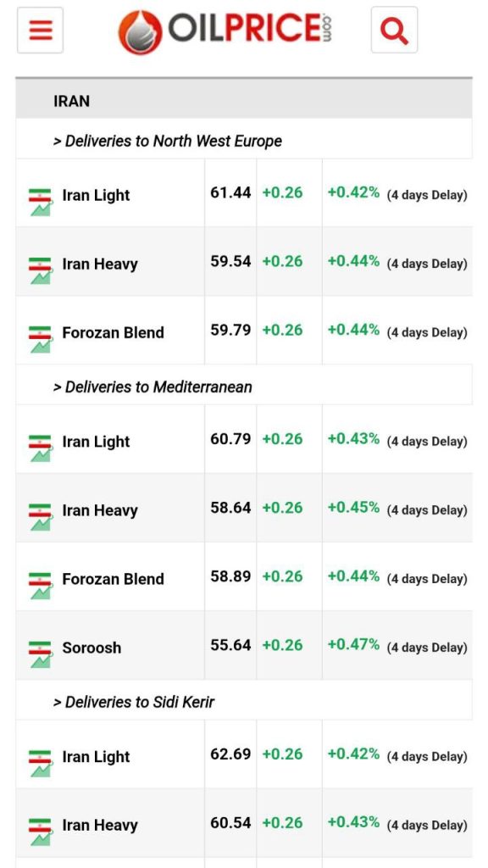The image size is (488, 868).
Task: Open chart icon for Mediterranean Forozan Blend
Action: click(41, 586)
